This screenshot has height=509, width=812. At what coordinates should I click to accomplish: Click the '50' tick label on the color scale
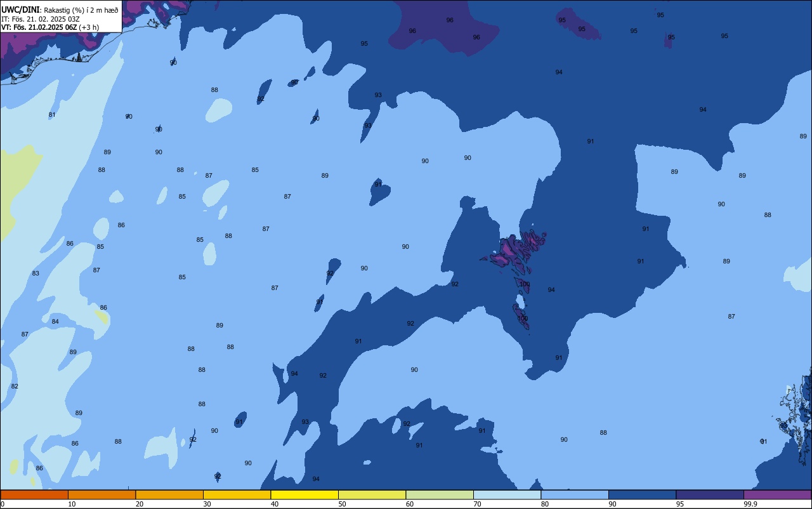point(342,504)
